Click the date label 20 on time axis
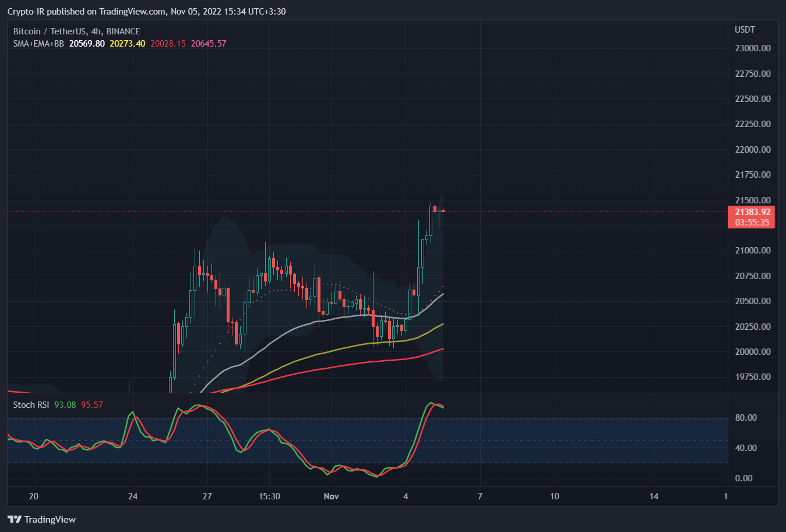786x532 pixels. pyautogui.click(x=34, y=496)
